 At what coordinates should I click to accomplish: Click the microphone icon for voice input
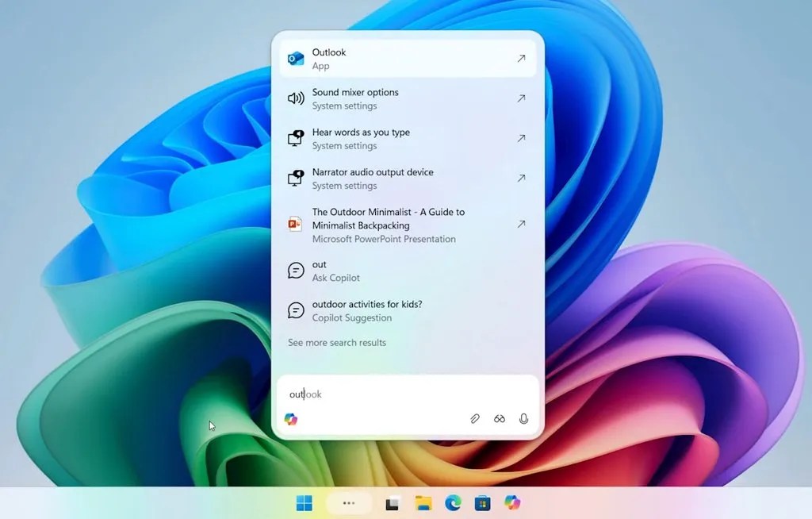coord(524,418)
